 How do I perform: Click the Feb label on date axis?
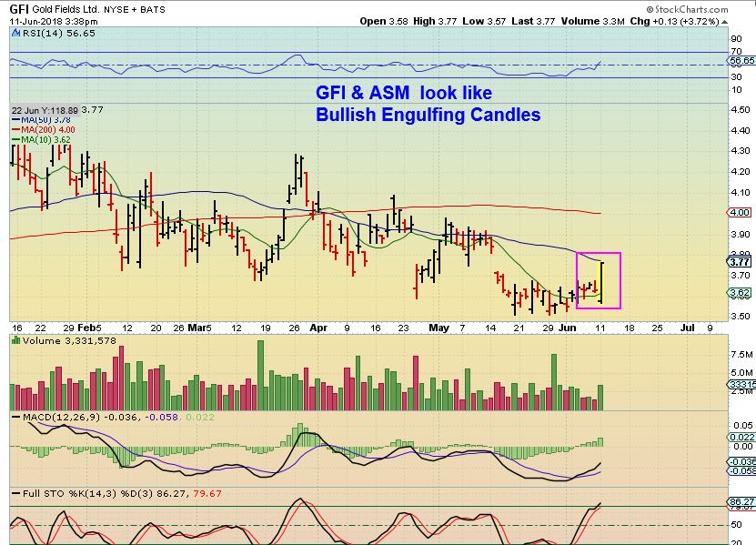tap(86, 328)
